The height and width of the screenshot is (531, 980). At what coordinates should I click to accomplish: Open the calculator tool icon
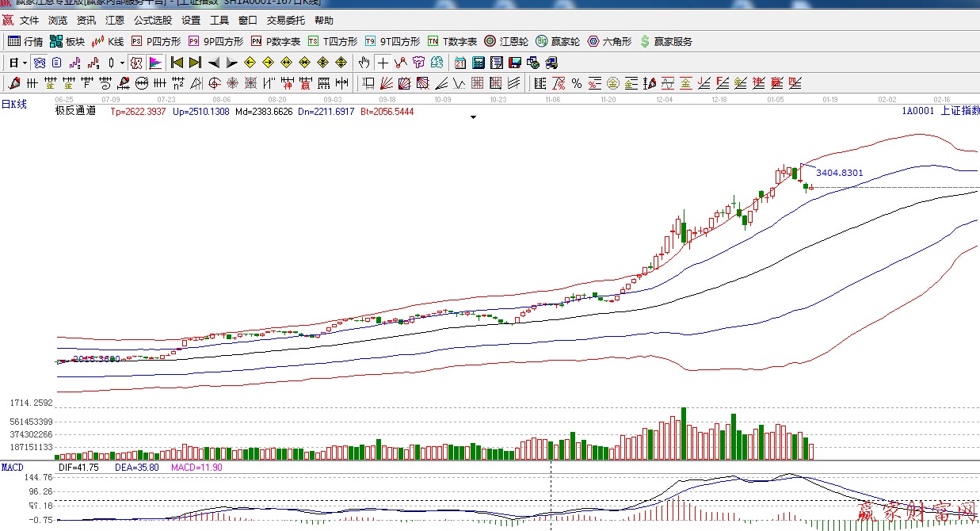(479, 63)
